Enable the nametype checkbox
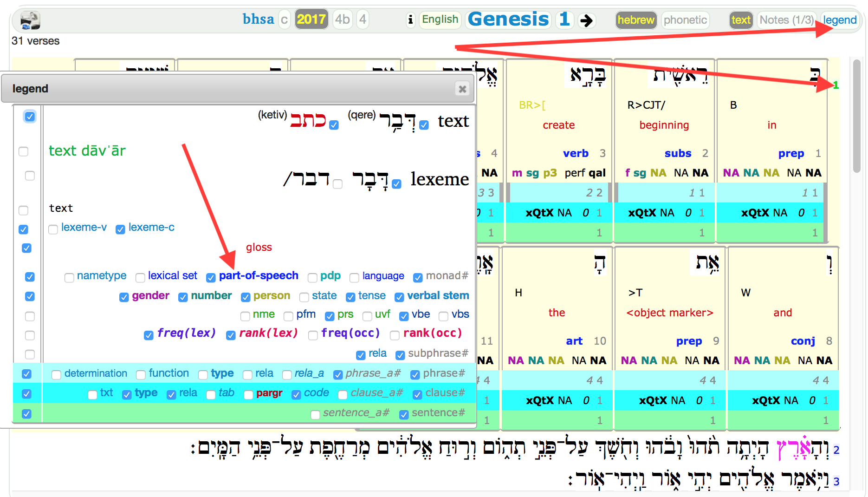 pos(69,278)
